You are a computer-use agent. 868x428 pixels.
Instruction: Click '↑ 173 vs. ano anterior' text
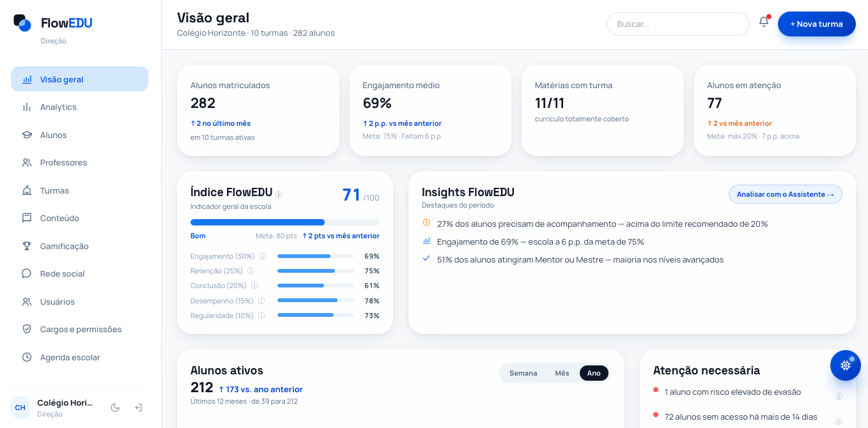(261, 390)
